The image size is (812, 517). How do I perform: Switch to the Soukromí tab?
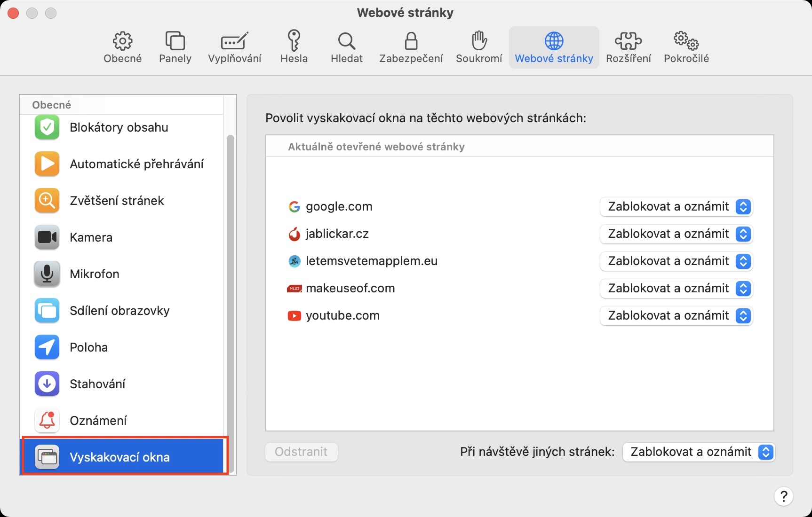(479, 47)
